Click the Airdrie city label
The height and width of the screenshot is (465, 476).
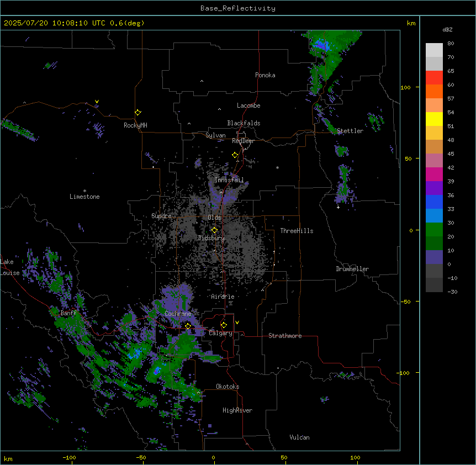coord(223,297)
